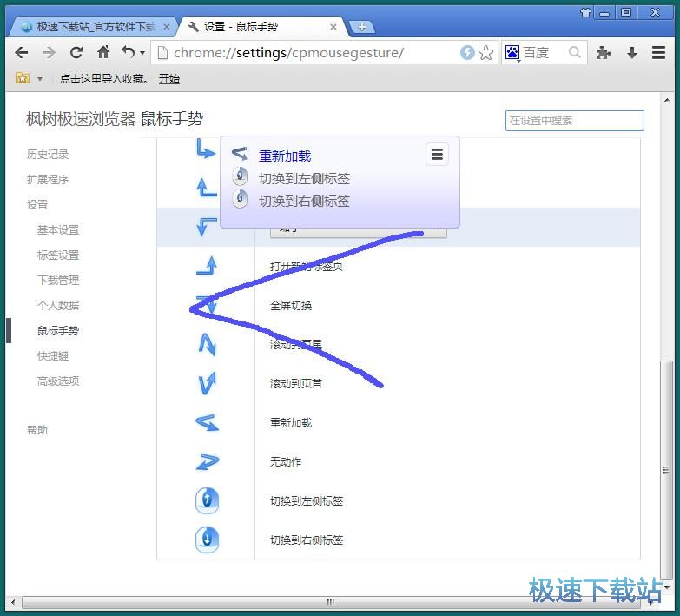680x616 pixels.
Task: Focus the 在设置中搜索 search box
Action: (x=575, y=120)
